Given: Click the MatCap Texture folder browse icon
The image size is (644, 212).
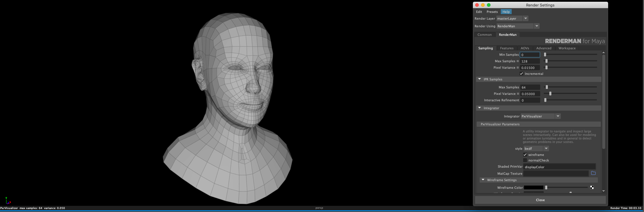Looking at the screenshot, I should coord(593,173).
